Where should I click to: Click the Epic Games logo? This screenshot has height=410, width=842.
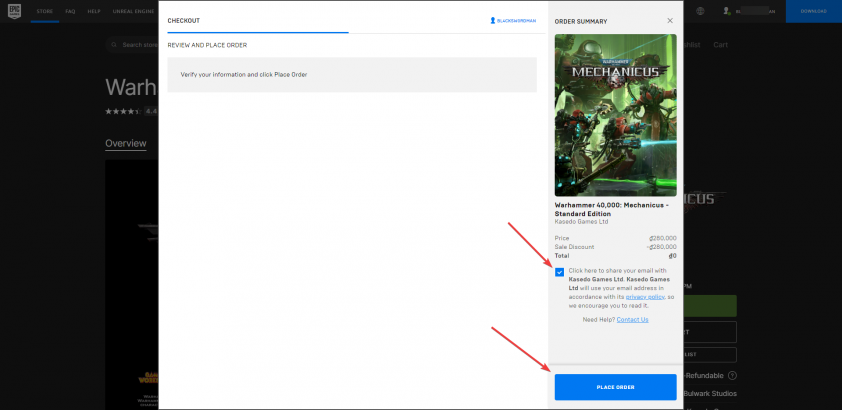14,11
